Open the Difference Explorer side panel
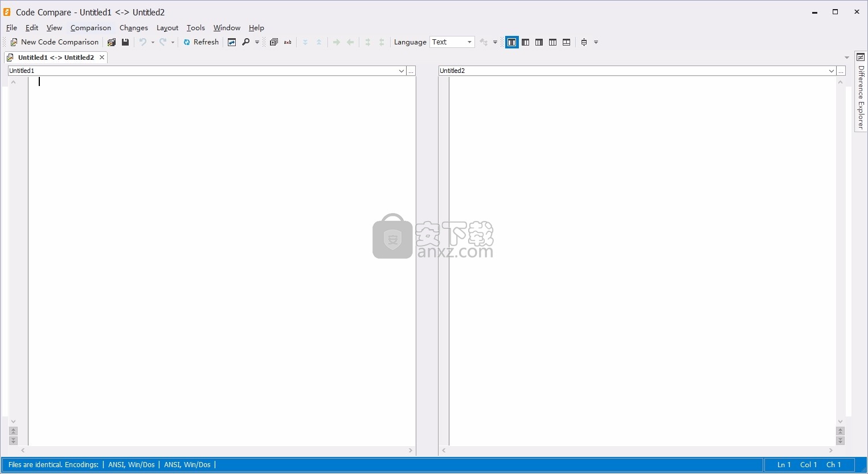868x474 pixels. pyautogui.click(x=861, y=92)
